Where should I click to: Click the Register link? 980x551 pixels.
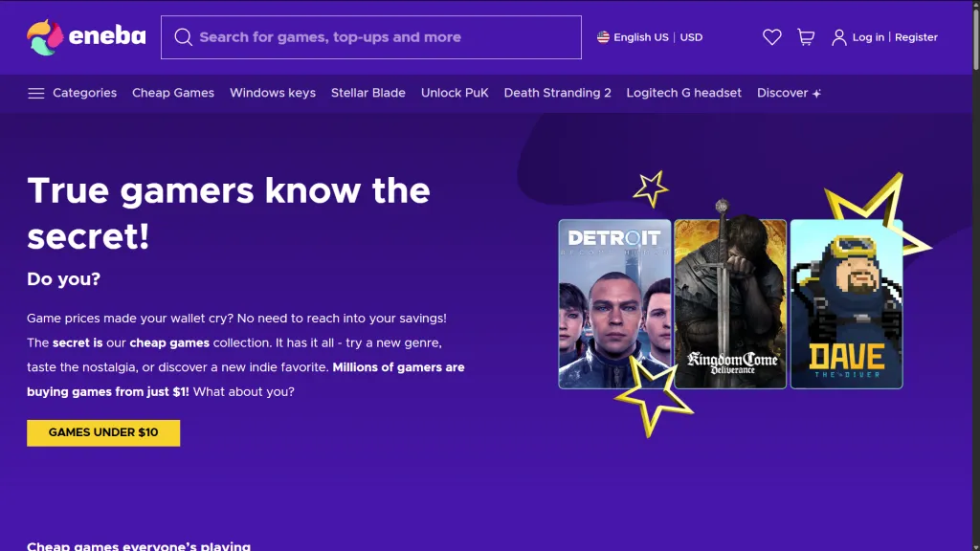[916, 37]
